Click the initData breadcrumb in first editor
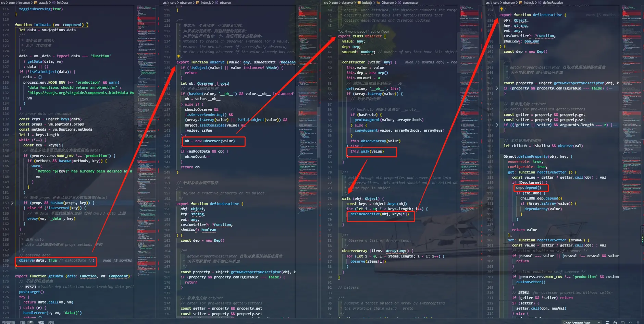This screenshot has width=644, height=324. pyautogui.click(x=62, y=3)
